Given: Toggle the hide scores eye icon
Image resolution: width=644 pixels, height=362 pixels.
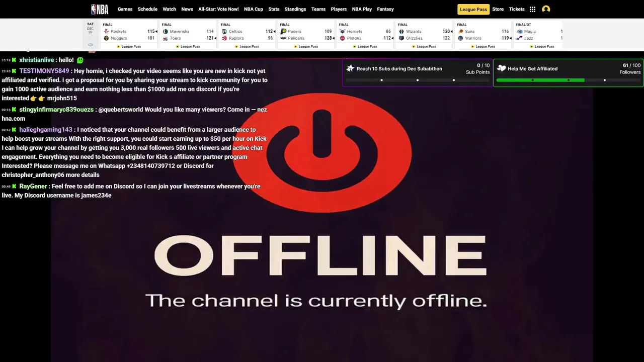Looking at the screenshot, I should point(91,45).
